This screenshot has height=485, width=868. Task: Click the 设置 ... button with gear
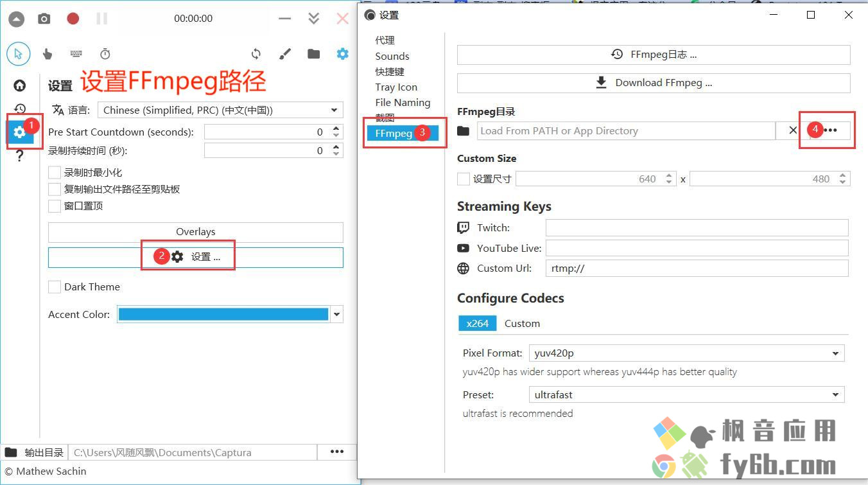[196, 257]
